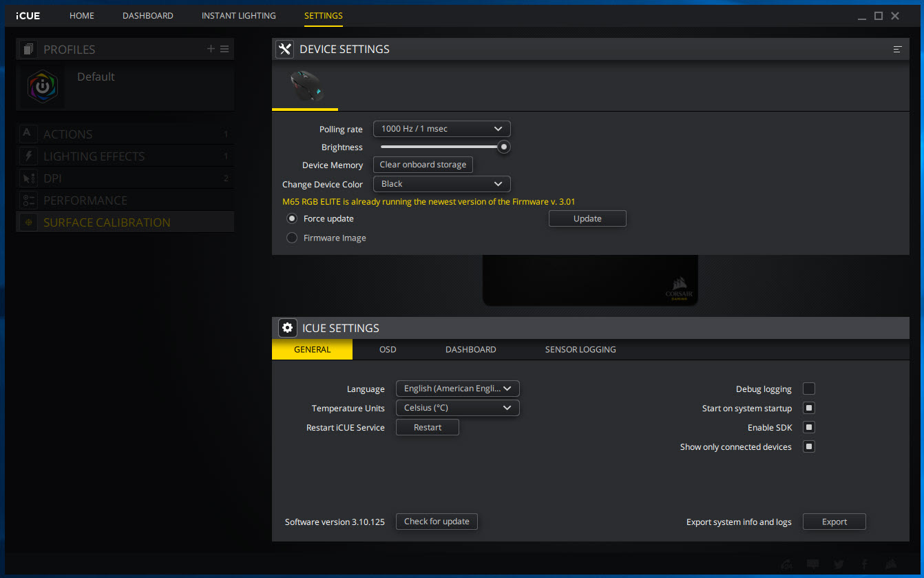Image resolution: width=924 pixels, height=578 pixels.
Task: Open the forum chat bubble icon
Action: [x=813, y=564]
